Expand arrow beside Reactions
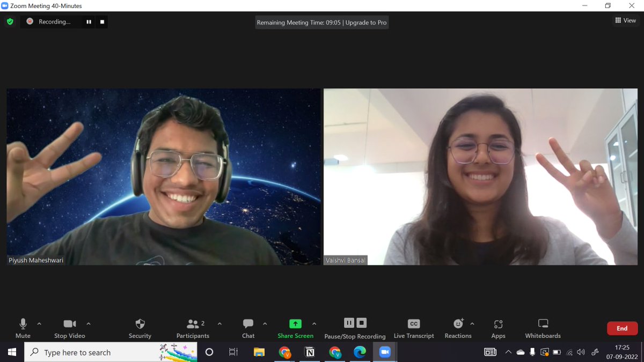The height and width of the screenshot is (362, 644). coord(472,324)
